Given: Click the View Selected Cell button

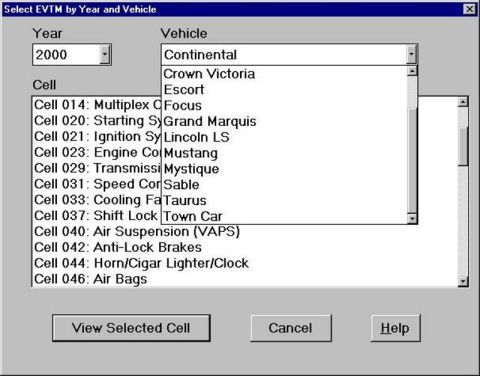Looking at the screenshot, I should (131, 328).
